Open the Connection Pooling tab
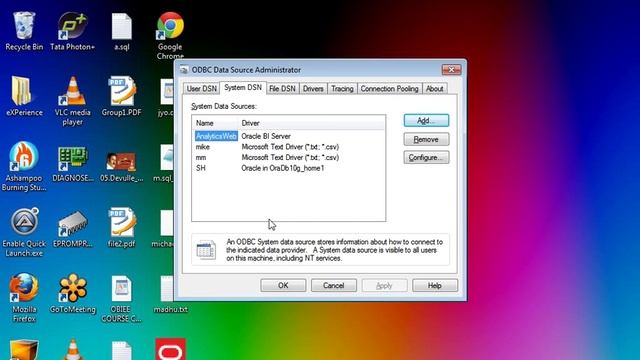The height and width of the screenshot is (360, 640). pyautogui.click(x=389, y=89)
